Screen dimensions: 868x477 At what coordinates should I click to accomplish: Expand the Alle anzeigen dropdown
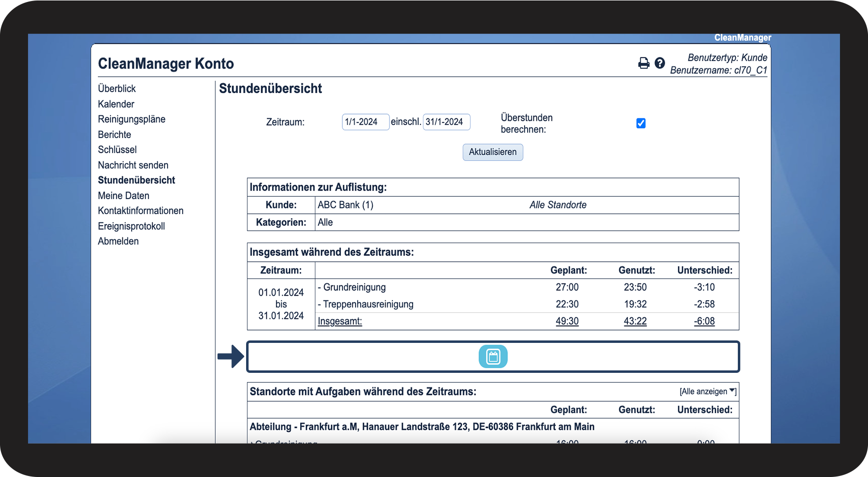point(707,392)
